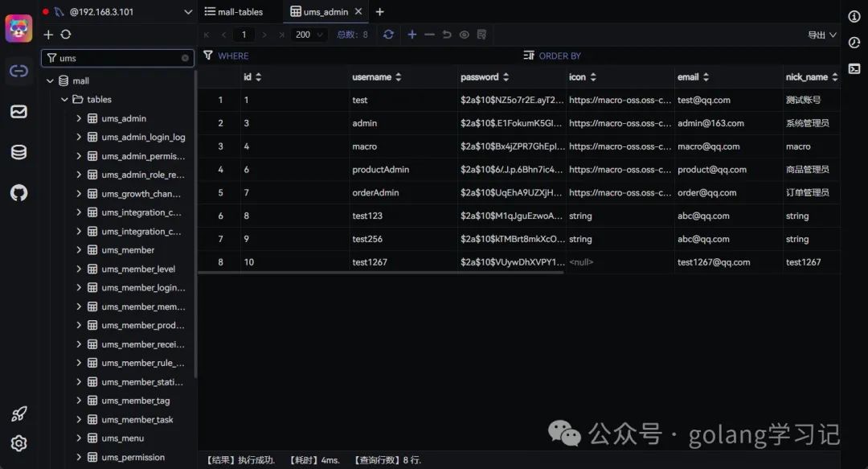Switch to the mall-tables tab

point(234,11)
